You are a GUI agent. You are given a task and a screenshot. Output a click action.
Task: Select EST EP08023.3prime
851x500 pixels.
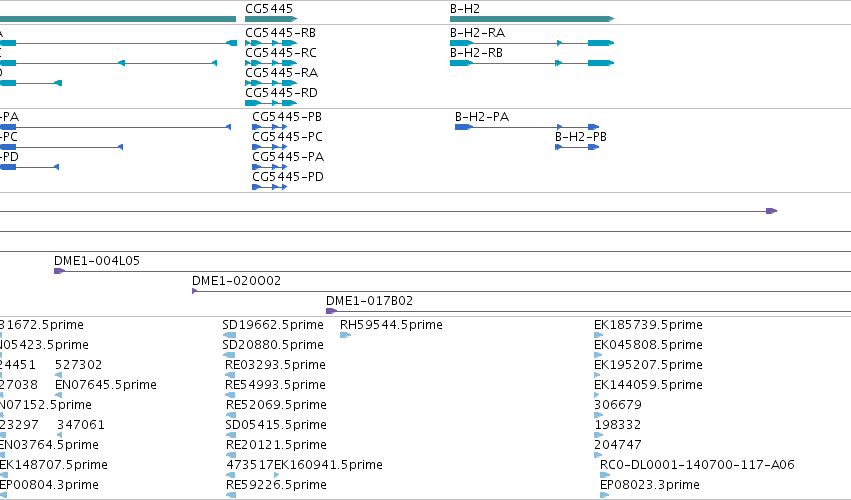click(650, 485)
